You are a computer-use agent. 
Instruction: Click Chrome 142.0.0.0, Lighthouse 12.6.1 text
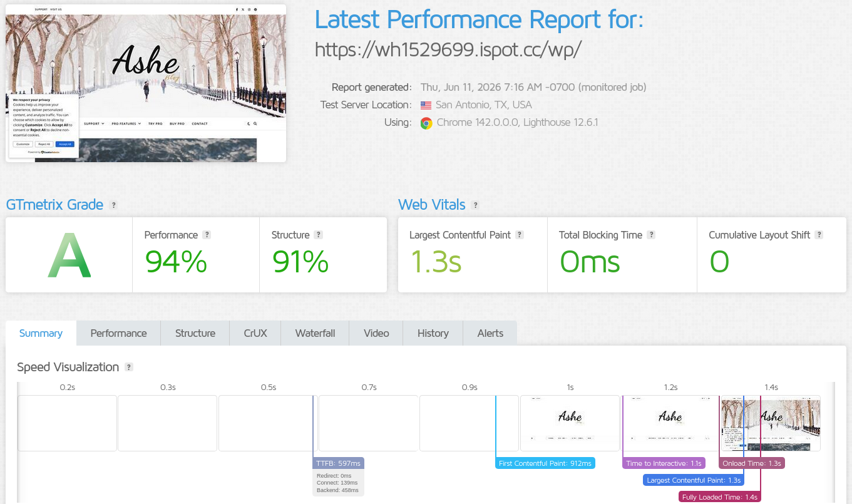[x=517, y=123]
